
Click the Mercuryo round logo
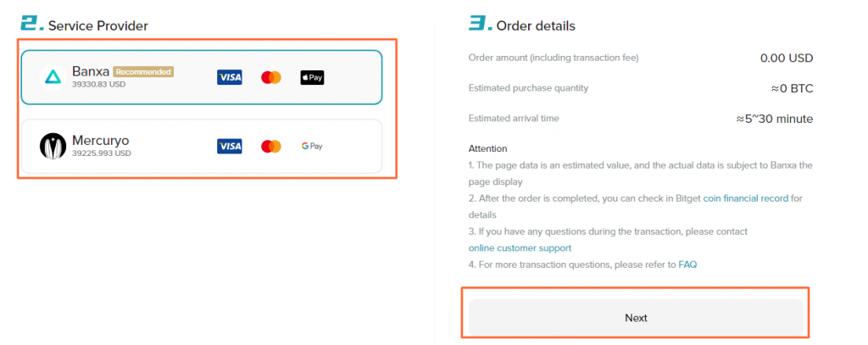coord(53,146)
